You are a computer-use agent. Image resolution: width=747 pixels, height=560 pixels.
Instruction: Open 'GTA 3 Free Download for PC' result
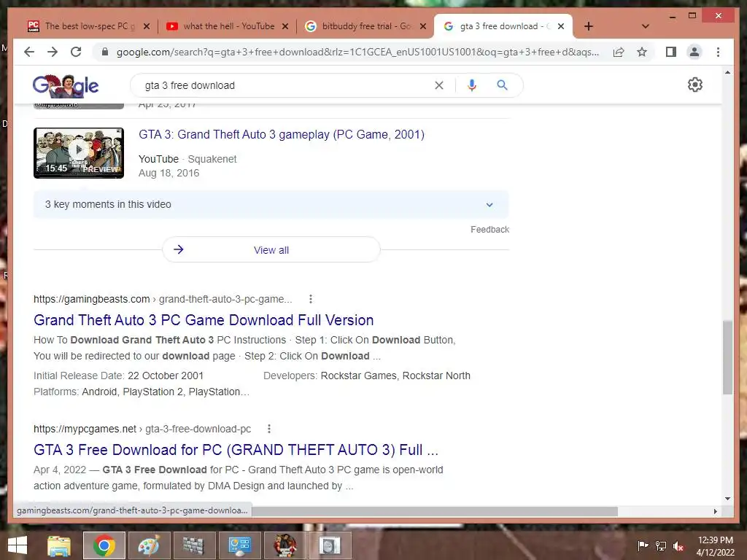coord(236,450)
